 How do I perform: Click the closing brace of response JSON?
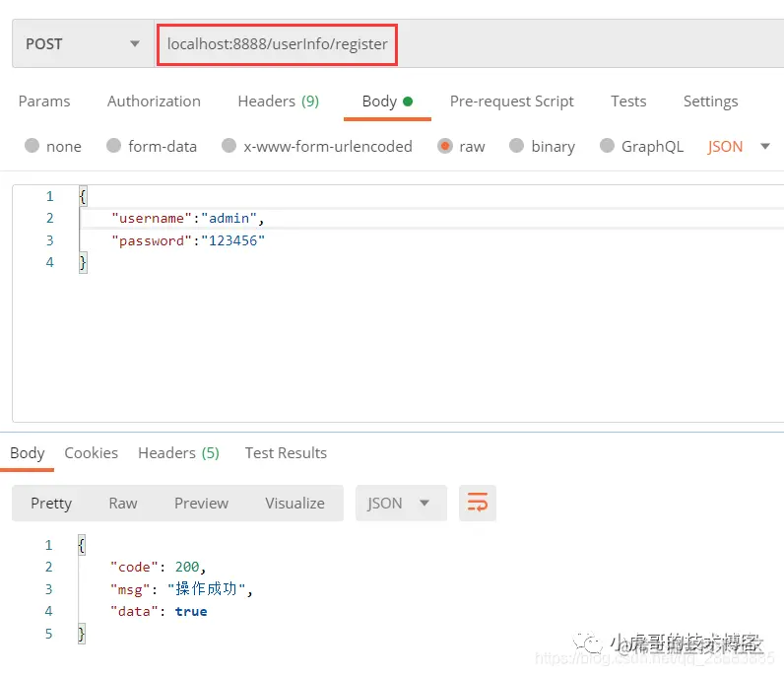click(x=82, y=634)
